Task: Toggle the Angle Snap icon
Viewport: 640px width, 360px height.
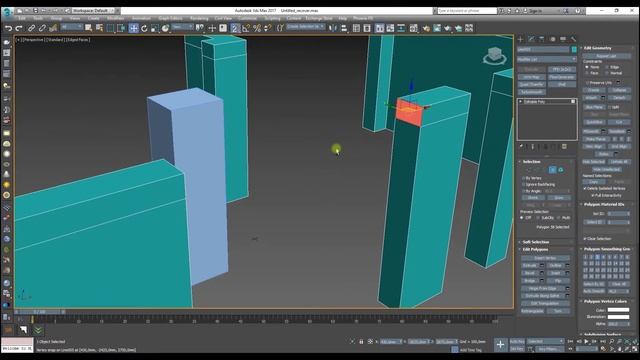Action: click(x=246, y=28)
